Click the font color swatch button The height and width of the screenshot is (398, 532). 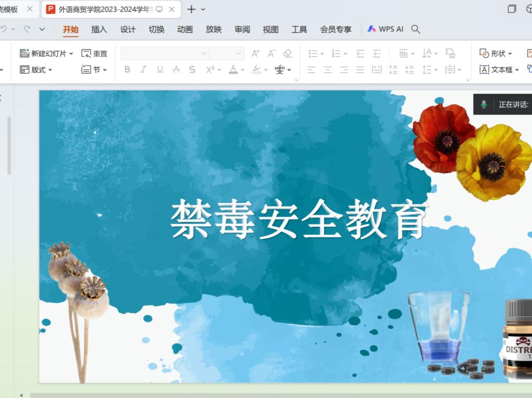pos(233,70)
